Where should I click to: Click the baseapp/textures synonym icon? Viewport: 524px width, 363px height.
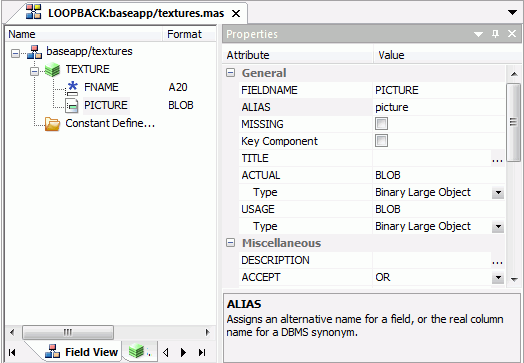click(34, 52)
